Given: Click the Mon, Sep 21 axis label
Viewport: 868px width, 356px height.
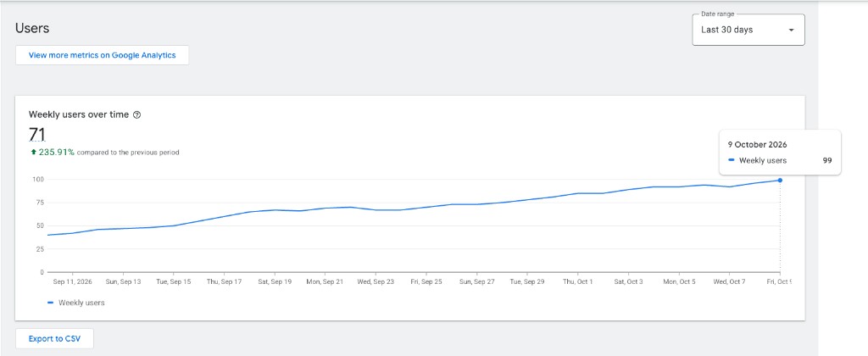Looking at the screenshot, I should tap(325, 281).
